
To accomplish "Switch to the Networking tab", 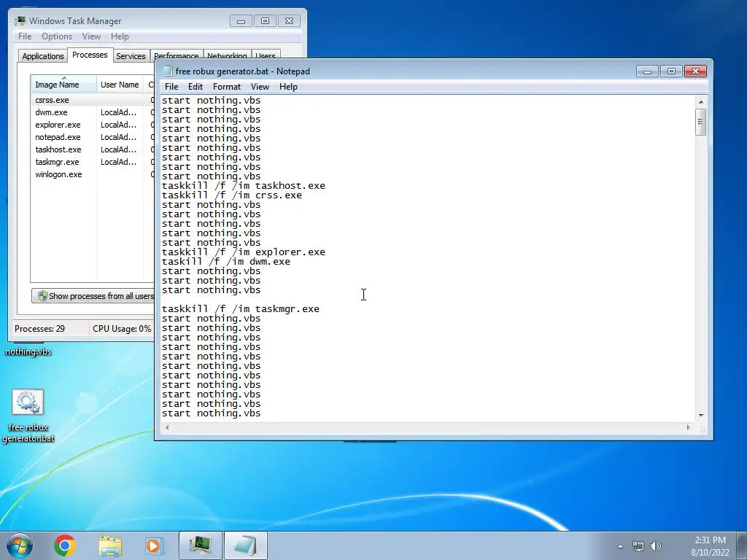I will point(227,54).
